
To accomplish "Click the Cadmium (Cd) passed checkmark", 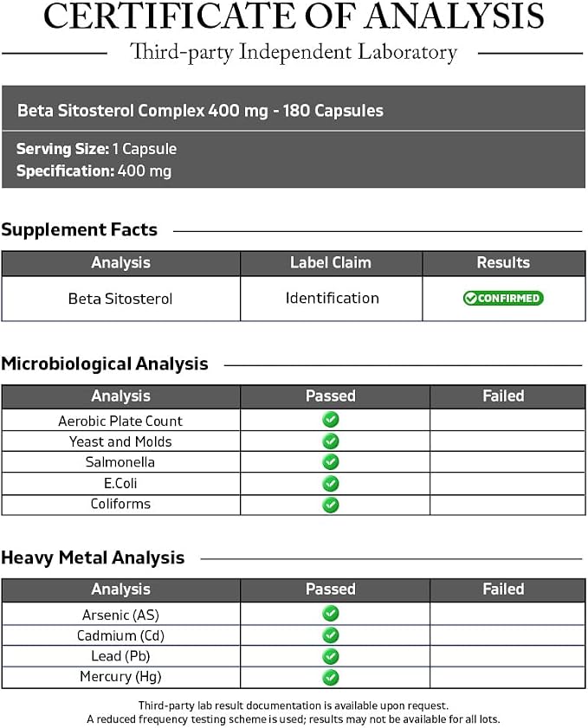I will pos(331,635).
